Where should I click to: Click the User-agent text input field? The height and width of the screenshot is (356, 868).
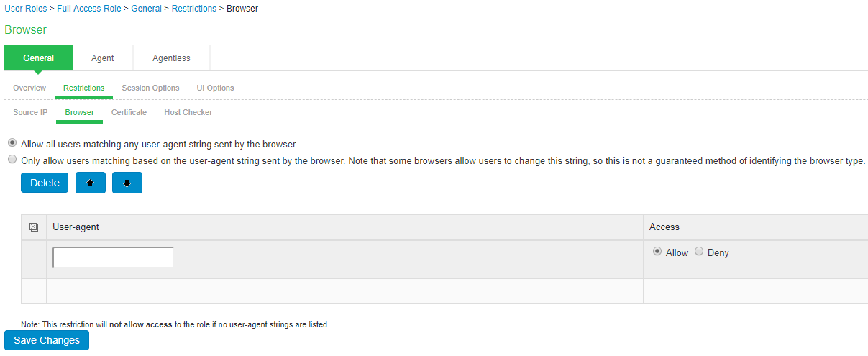[114, 257]
